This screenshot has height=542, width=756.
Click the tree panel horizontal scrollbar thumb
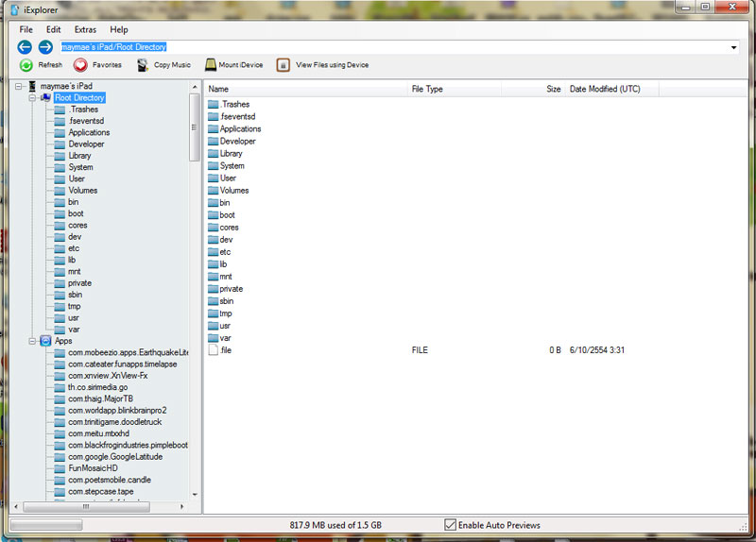[86, 507]
